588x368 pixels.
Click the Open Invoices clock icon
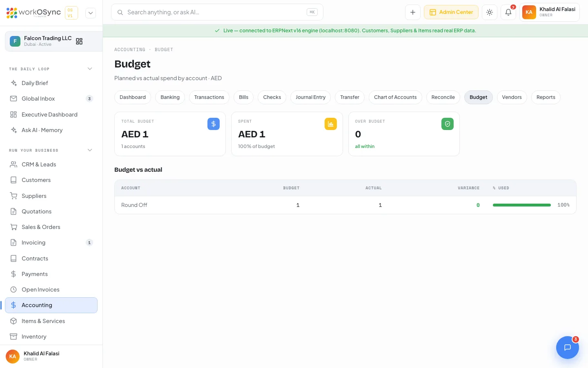(x=13, y=289)
